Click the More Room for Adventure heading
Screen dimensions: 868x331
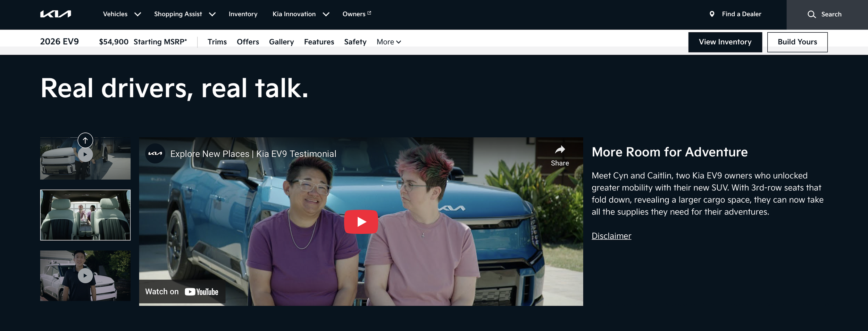pyautogui.click(x=669, y=152)
